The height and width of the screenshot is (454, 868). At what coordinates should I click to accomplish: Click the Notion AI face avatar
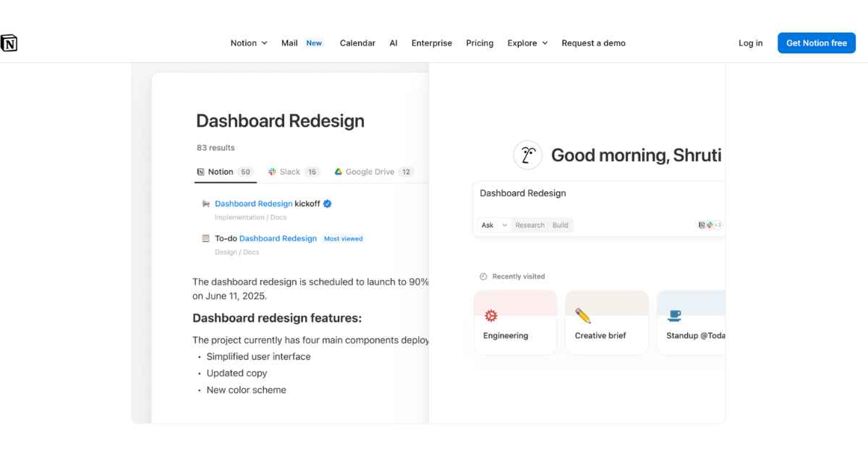pyautogui.click(x=528, y=155)
